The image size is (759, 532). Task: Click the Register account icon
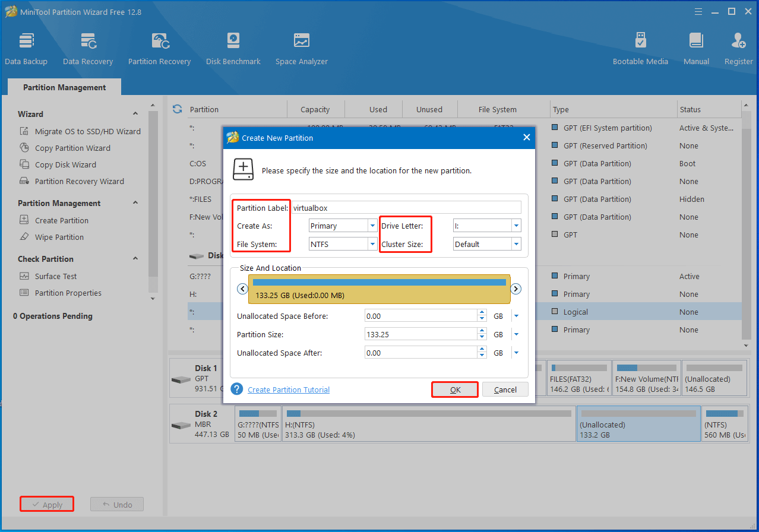click(x=738, y=49)
